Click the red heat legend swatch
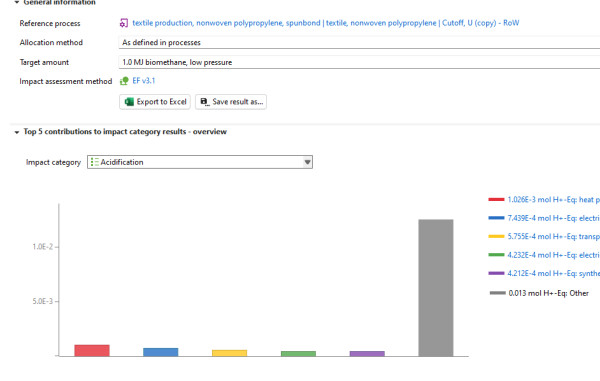This screenshot has height=381, width=600. click(496, 199)
